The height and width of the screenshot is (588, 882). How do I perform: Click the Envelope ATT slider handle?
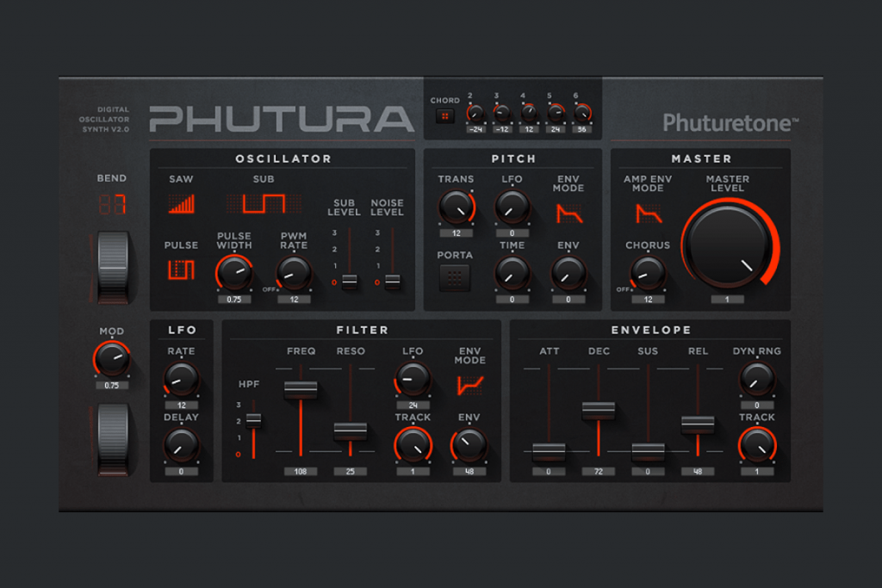[x=549, y=451]
